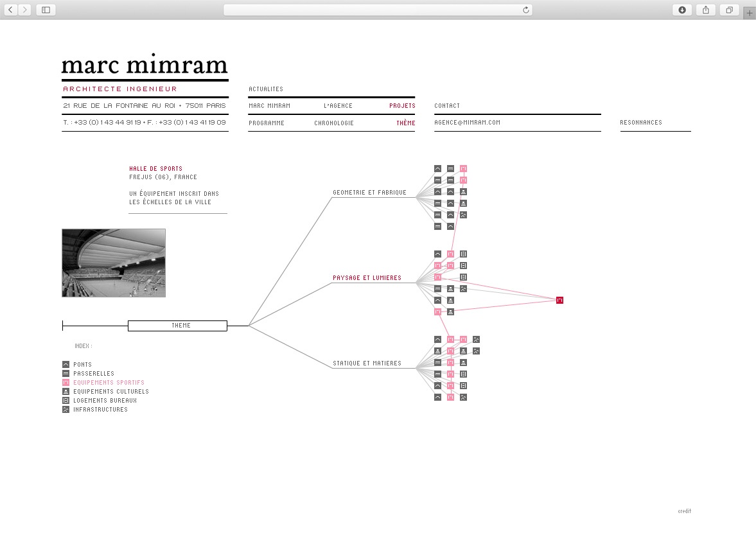
Task: Show all Safari tabs overview
Action: 729,10
